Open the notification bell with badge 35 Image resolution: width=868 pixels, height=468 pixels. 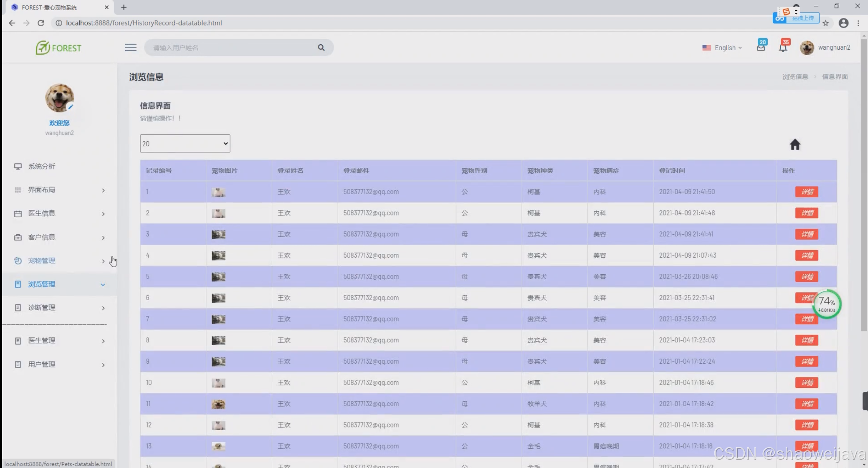point(783,47)
